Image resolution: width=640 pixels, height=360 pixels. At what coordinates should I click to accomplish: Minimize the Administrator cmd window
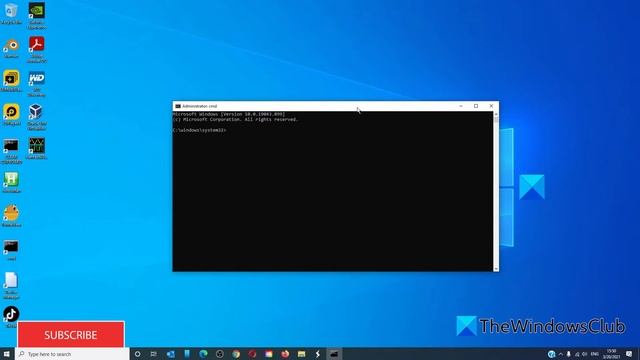coord(461,106)
